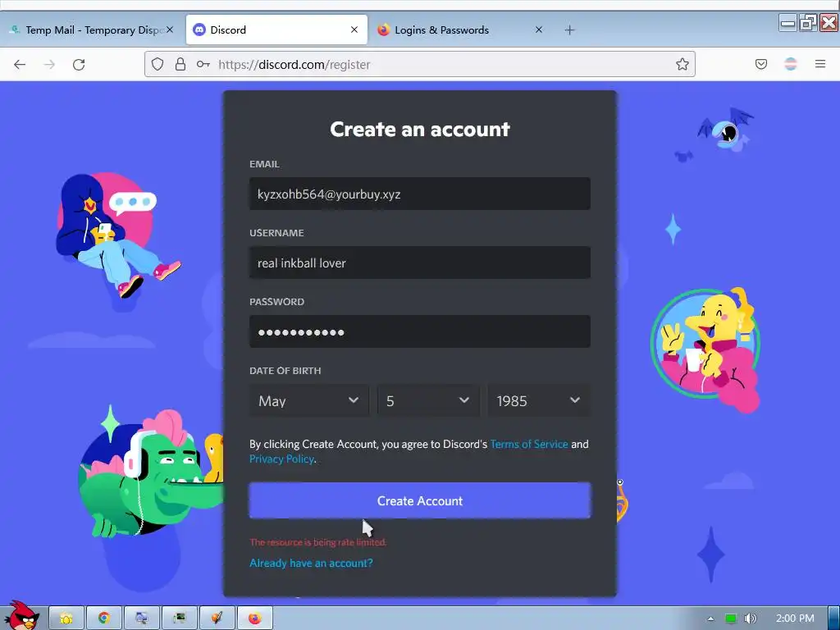Close the Logins & Passwords tab

tap(539, 30)
